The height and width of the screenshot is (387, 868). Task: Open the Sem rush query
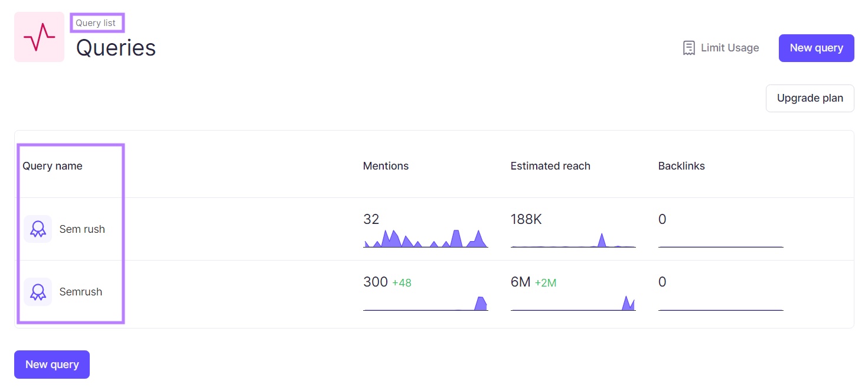[x=82, y=229]
